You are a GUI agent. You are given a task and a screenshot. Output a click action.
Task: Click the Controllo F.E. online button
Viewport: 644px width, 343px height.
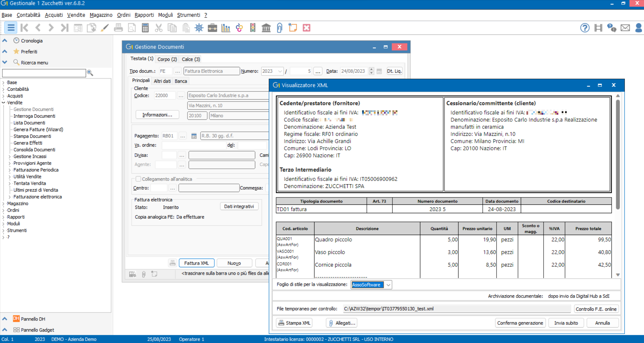tap(596, 309)
